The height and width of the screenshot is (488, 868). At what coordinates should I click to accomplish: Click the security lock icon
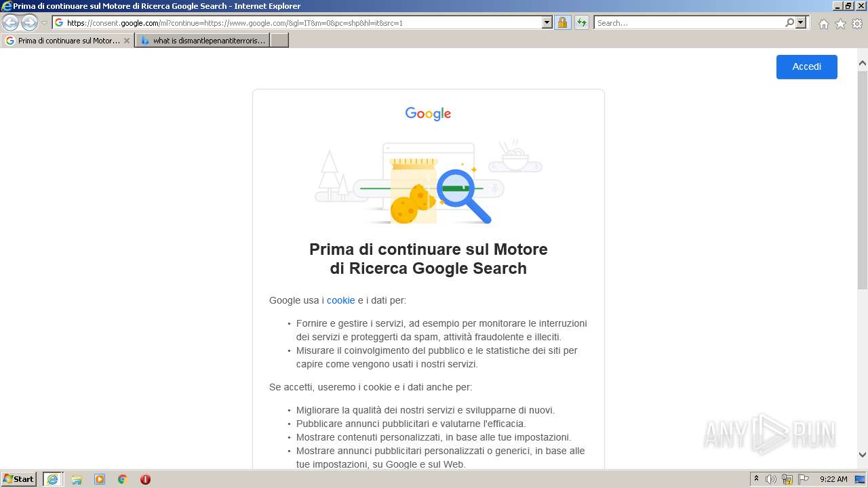(562, 23)
